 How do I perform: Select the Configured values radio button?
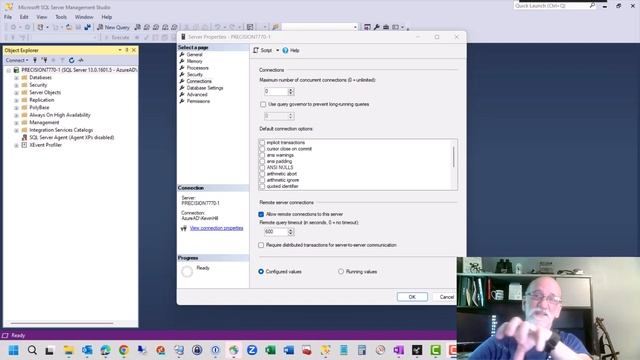pyautogui.click(x=261, y=271)
